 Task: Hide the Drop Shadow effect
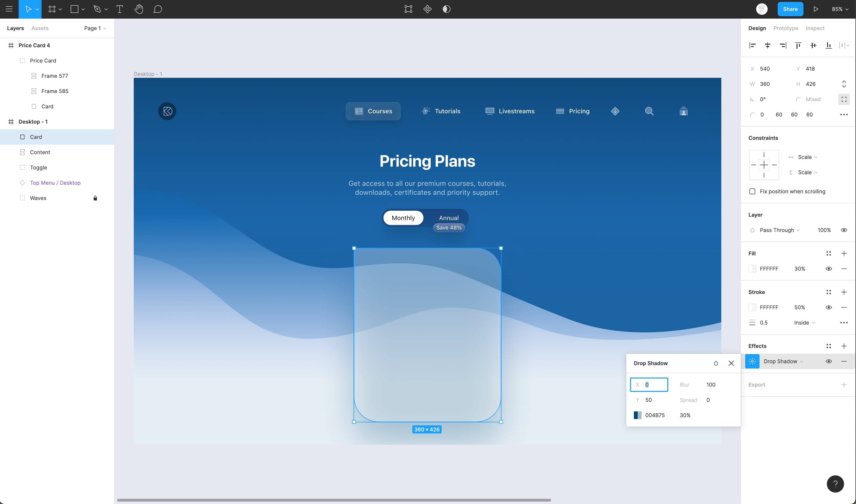point(829,361)
